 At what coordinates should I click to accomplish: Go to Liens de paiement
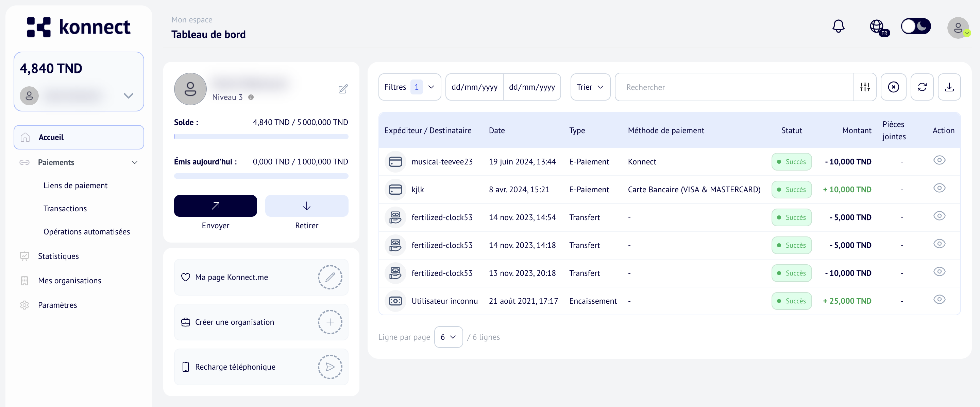pos(75,185)
